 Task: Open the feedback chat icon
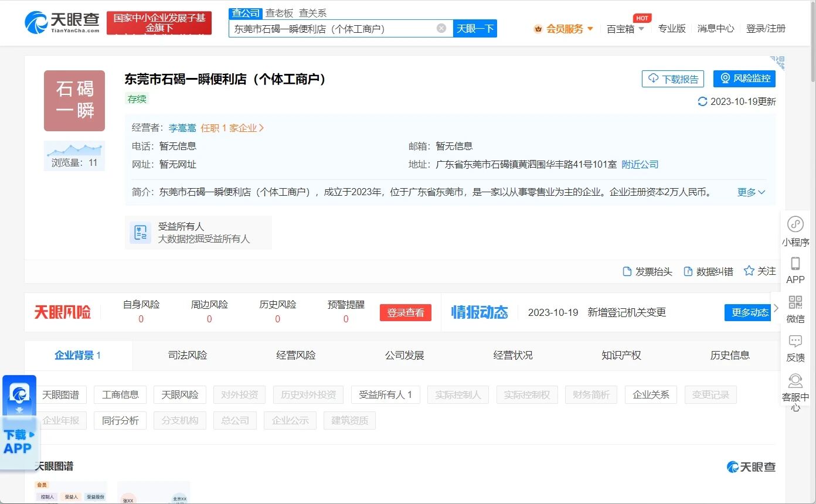pyautogui.click(x=795, y=341)
